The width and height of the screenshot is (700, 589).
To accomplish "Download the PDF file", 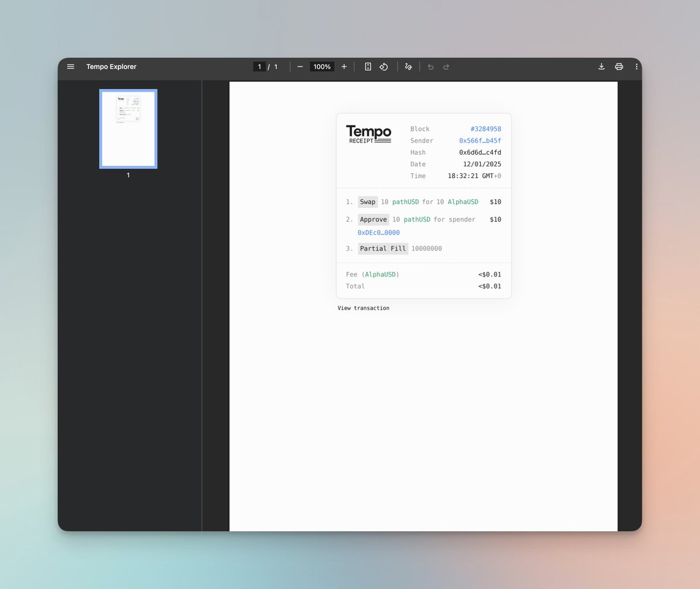I will pyautogui.click(x=601, y=67).
